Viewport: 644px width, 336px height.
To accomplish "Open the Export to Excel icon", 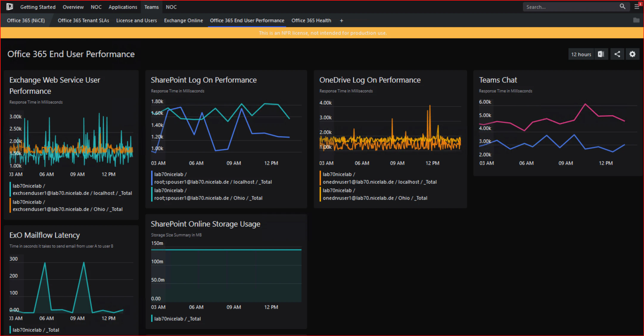I will pyautogui.click(x=601, y=54).
